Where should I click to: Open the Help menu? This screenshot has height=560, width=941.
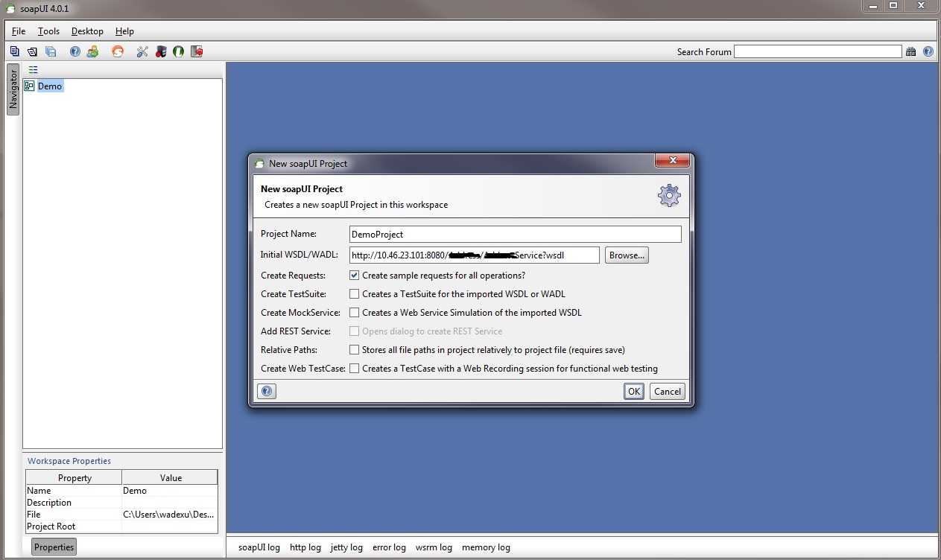[124, 31]
